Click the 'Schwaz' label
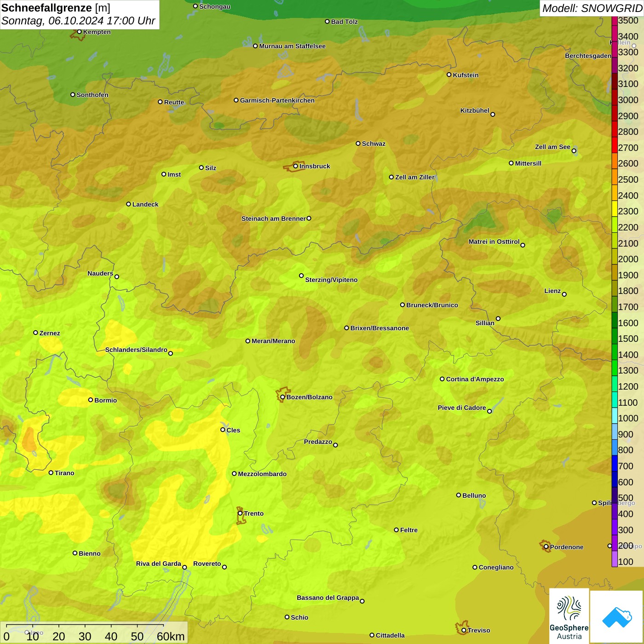The width and height of the screenshot is (644, 644). point(374,144)
